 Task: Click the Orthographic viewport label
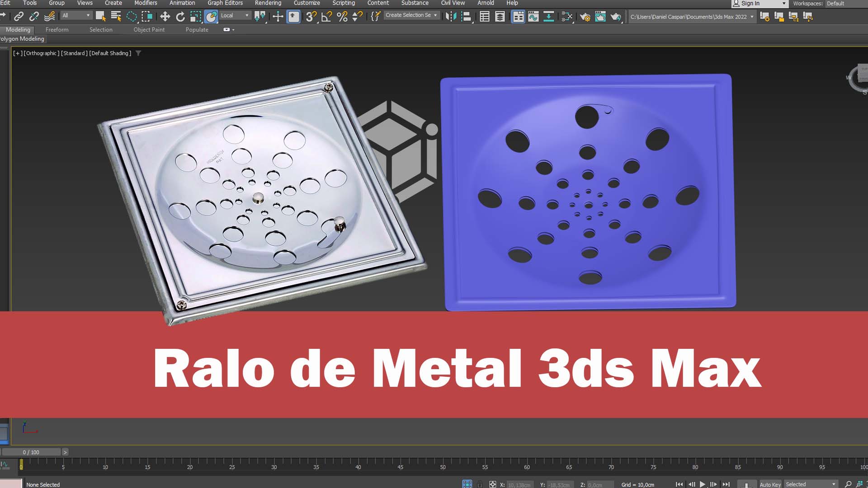42,53
